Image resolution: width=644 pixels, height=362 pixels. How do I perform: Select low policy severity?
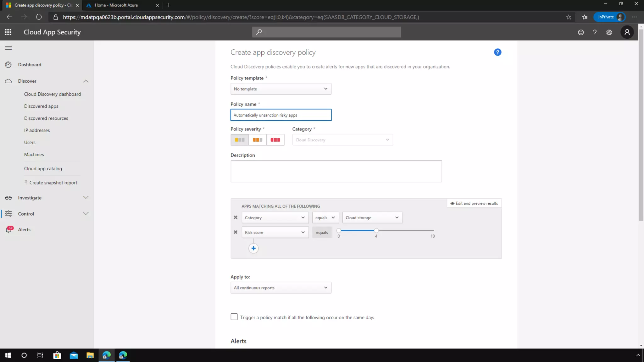click(240, 140)
